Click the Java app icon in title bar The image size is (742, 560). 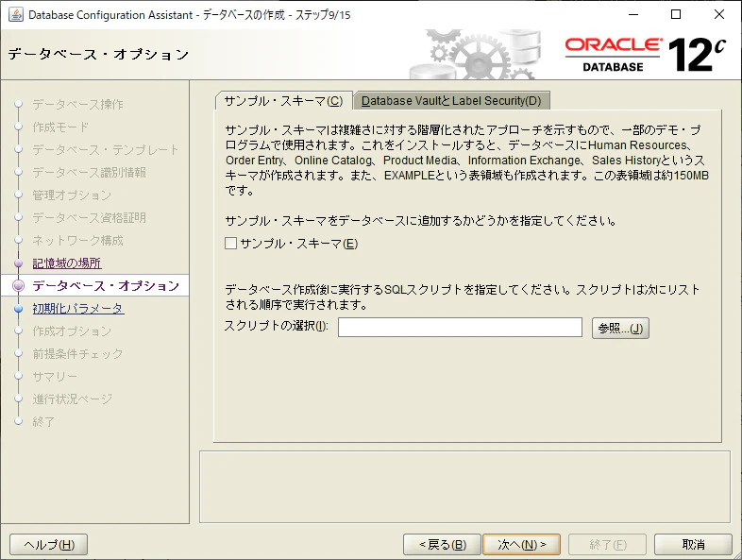coord(15,15)
